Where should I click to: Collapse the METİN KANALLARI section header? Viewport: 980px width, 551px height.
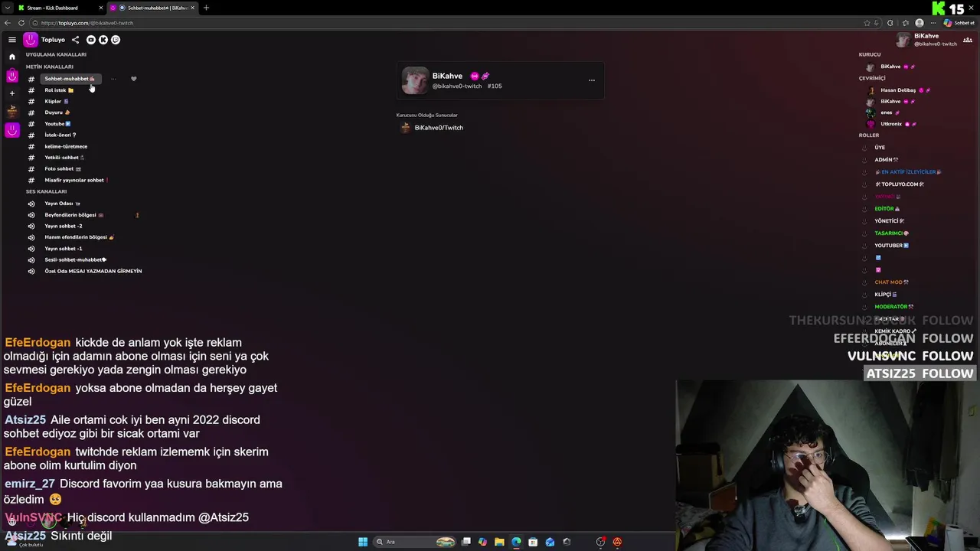click(50, 67)
